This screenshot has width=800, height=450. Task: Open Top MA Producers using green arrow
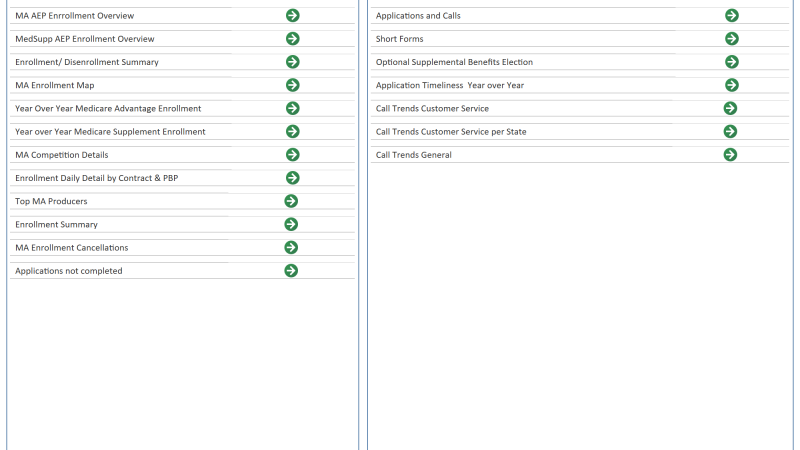291,201
